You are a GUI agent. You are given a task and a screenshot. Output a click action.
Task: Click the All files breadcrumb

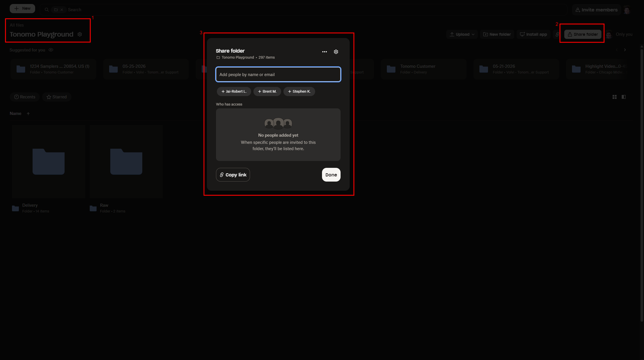17,25
